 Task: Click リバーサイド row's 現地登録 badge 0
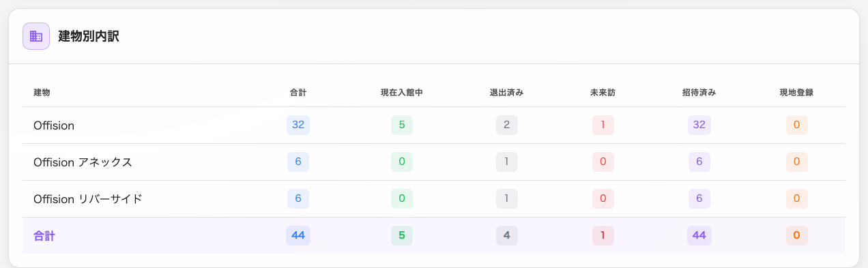tap(796, 198)
